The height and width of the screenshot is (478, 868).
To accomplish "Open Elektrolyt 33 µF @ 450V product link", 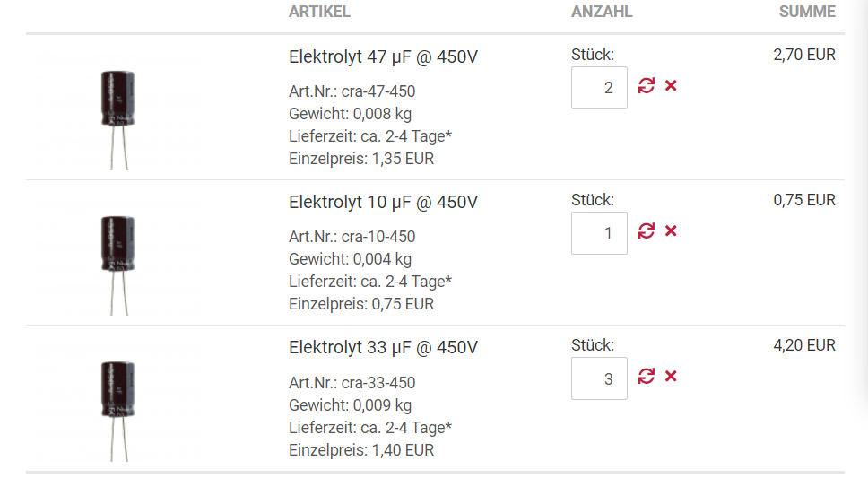I will point(383,348).
